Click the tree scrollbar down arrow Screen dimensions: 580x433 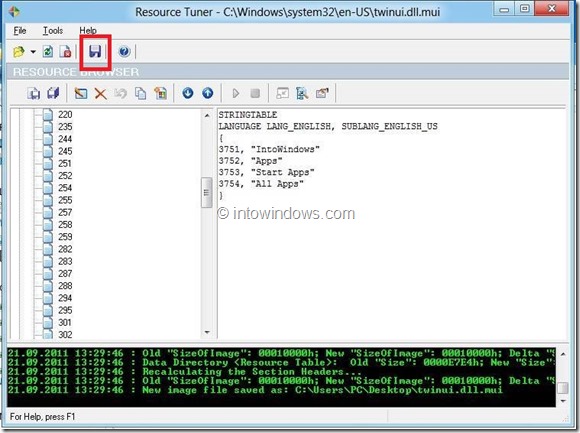[207, 332]
